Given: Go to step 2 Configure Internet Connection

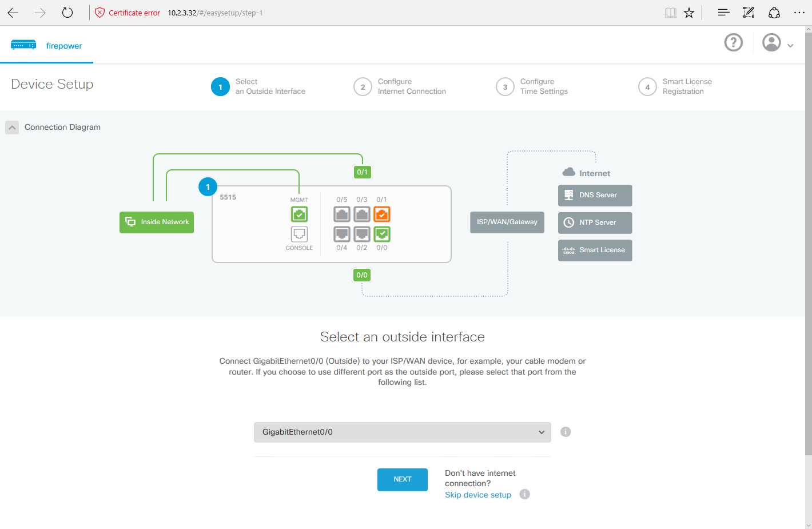Looking at the screenshot, I should 400,86.
